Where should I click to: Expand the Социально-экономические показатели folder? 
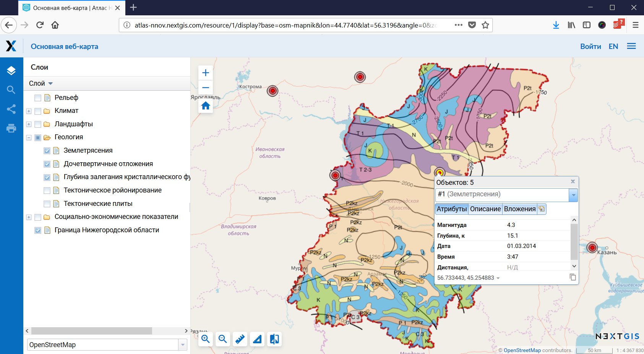click(29, 217)
